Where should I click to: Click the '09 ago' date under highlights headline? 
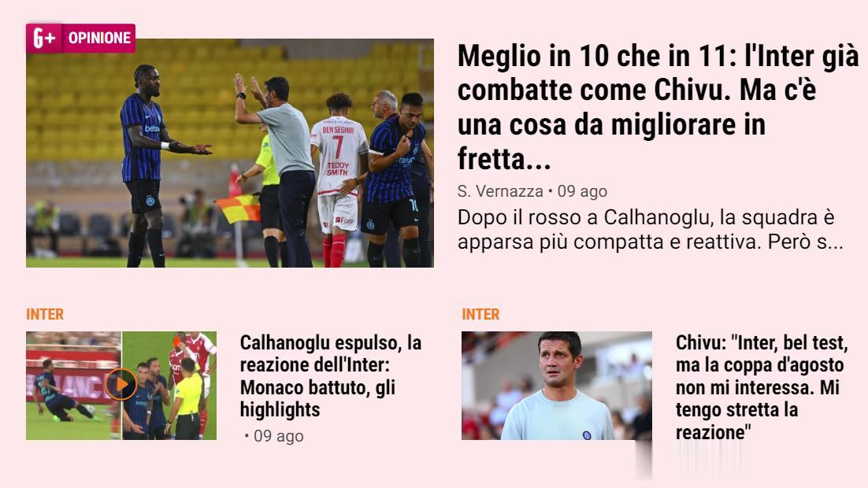[x=279, y=436]
